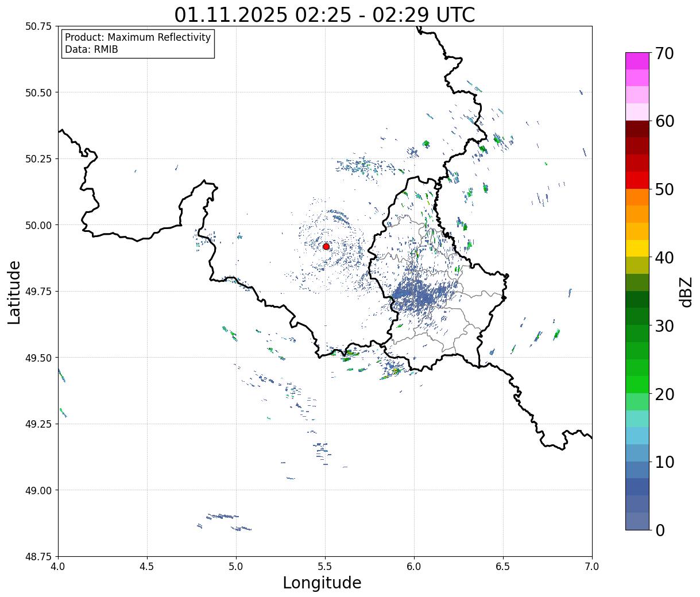The width and height of the screenshot is (700, 597).
Task: Click the latitude tick label '50.50'
Action: tap(38, 92)
